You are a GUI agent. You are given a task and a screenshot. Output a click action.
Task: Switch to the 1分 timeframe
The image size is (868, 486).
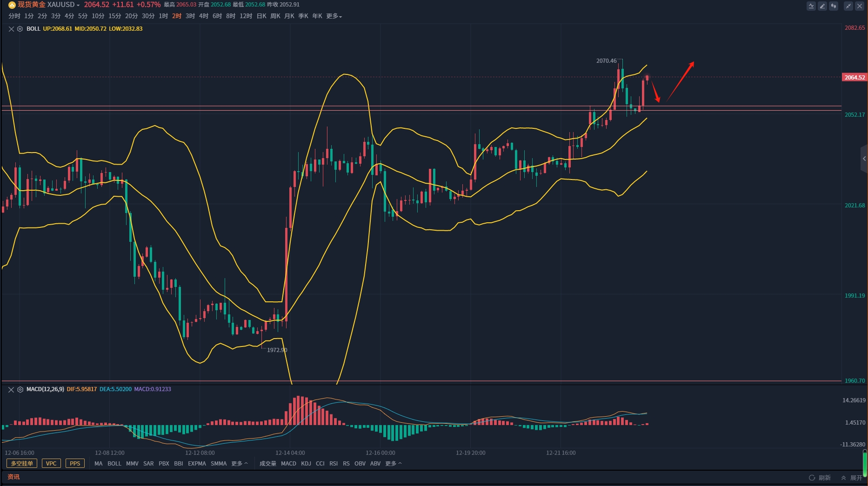click(29, 16)
